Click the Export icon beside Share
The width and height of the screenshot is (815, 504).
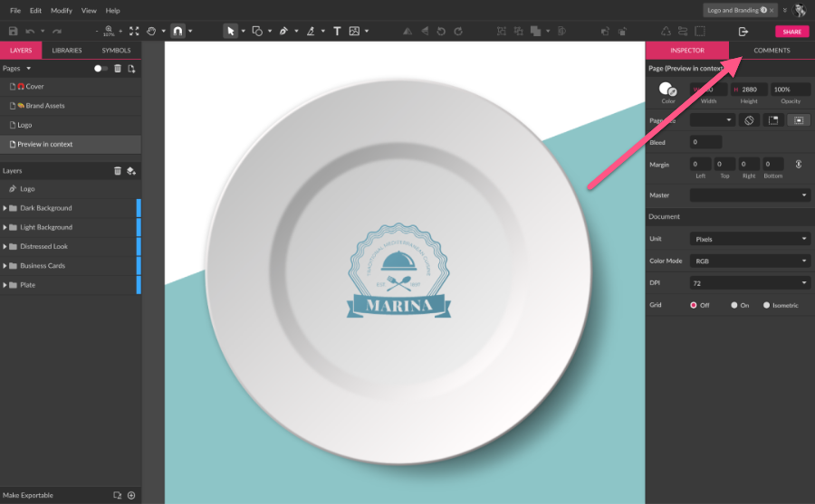pyautogui.click(x=743, y=31)
